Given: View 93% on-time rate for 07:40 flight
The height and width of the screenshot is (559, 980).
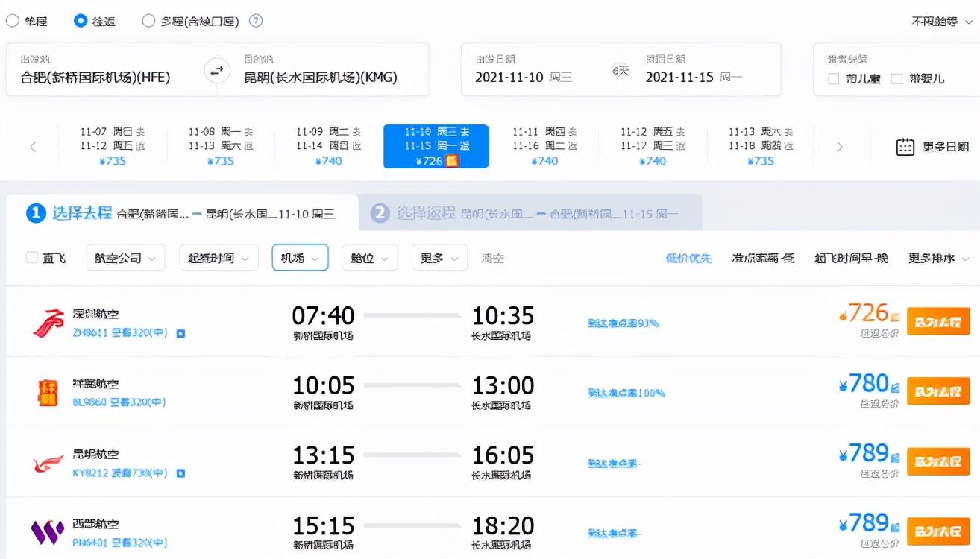Looking at the screenshot, I should tap(624, 323).
